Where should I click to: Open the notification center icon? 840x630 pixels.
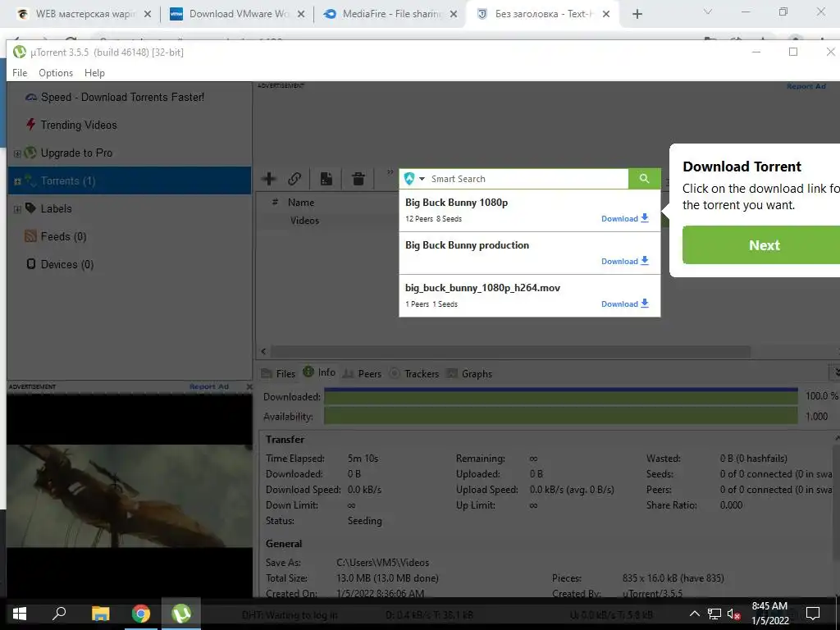pyautogui.click(x=813, y=614)
